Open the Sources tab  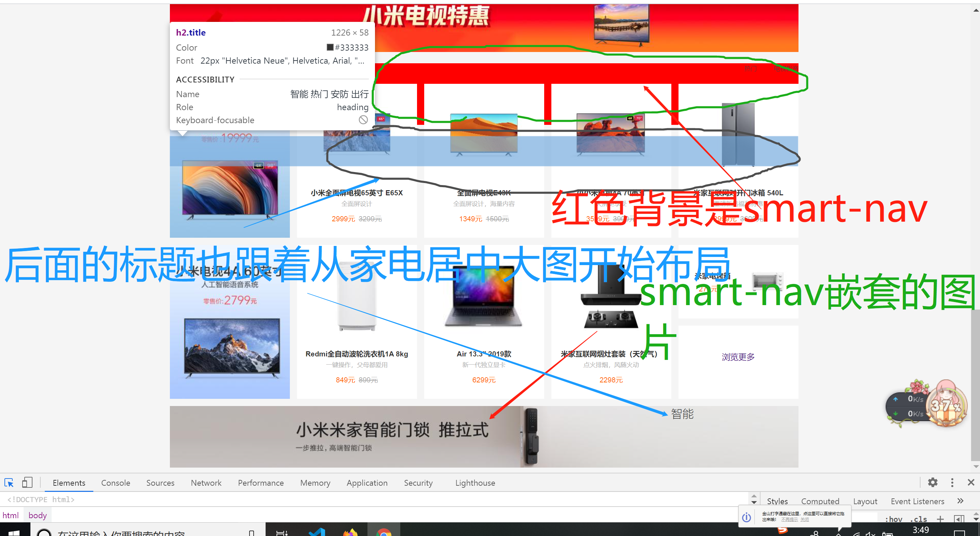(160, 483)
